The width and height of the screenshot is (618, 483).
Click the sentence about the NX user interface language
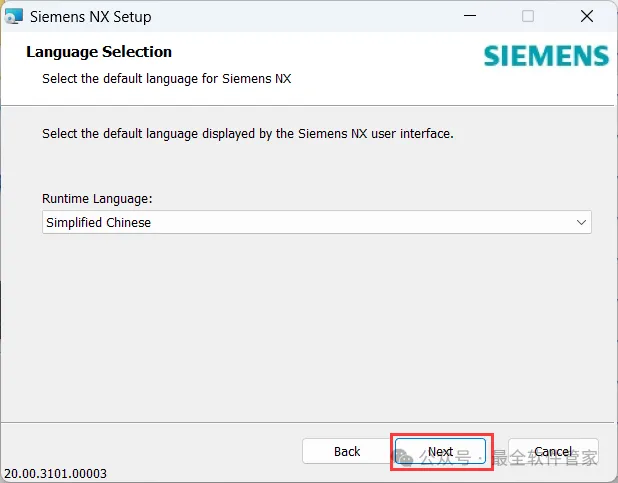click(248, 134)
